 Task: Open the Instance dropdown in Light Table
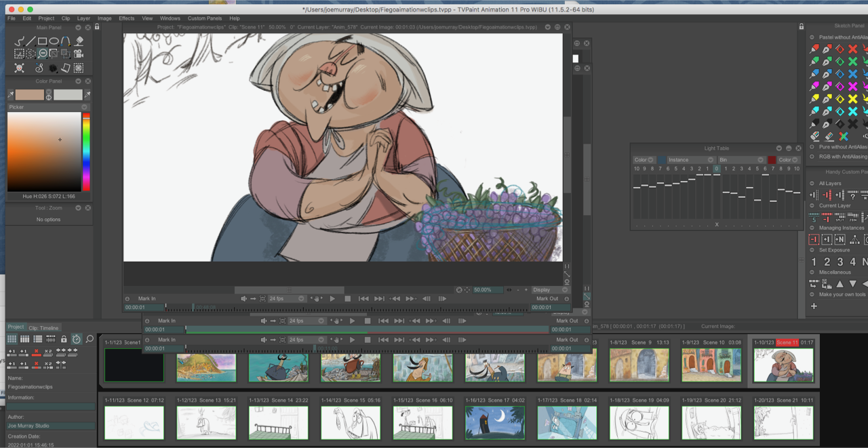pyautogui.click(x=691, y=160)
